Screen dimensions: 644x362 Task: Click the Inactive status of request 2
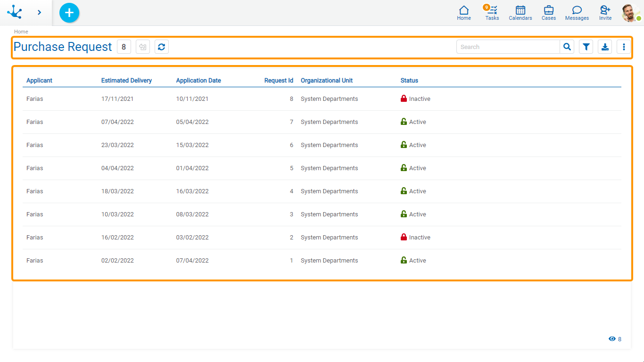pos(420,238)
